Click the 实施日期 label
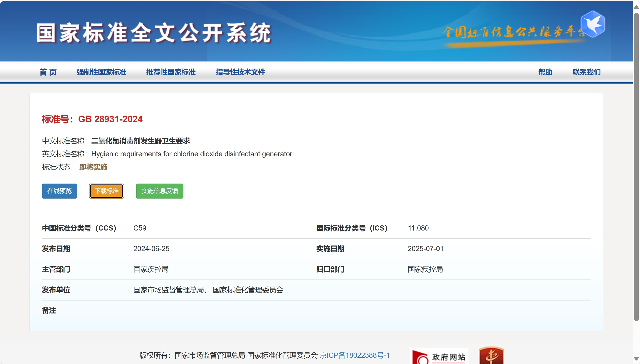This screenshot has height=364, width=640. click(x=330, y=248)
